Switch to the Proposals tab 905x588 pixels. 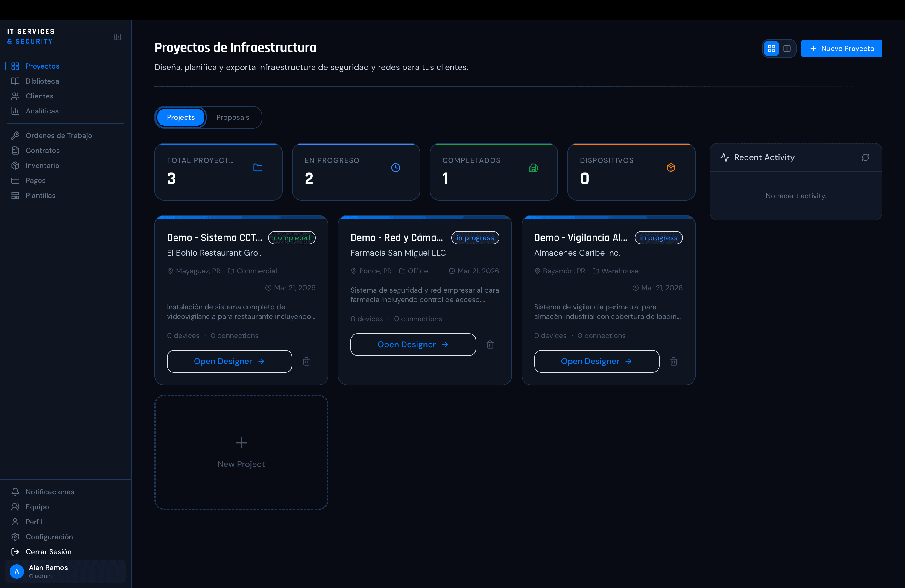[x=233, y=117]
